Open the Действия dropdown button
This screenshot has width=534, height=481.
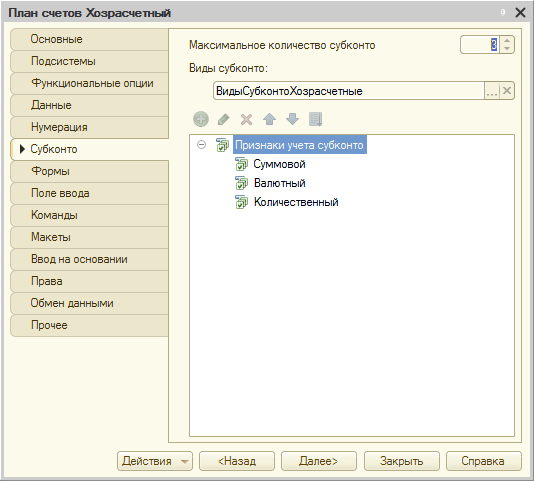155,461
